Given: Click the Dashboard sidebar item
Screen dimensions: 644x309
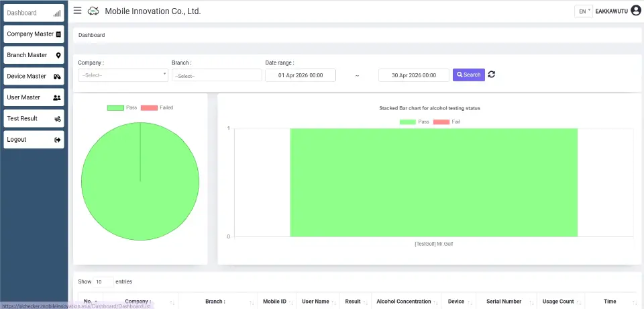Looking at the screenshot, I should click(34, 13).
